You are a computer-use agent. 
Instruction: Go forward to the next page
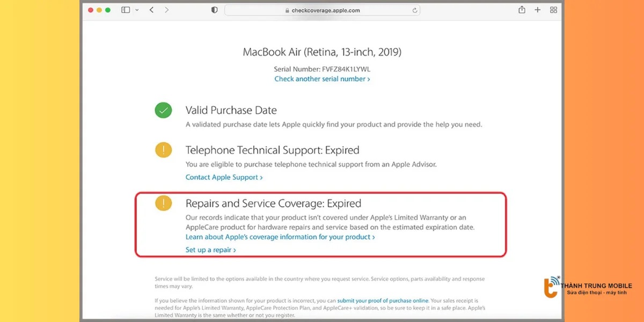pos(167,10)
